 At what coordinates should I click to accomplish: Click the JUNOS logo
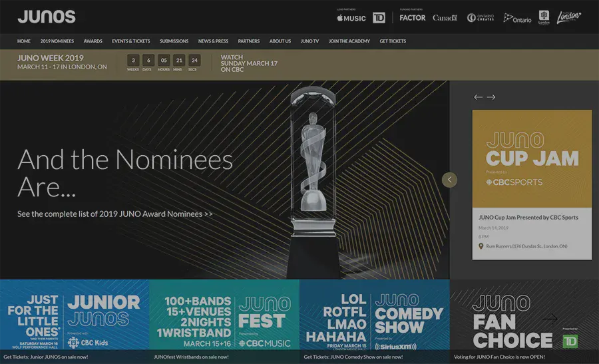point(47,17)
